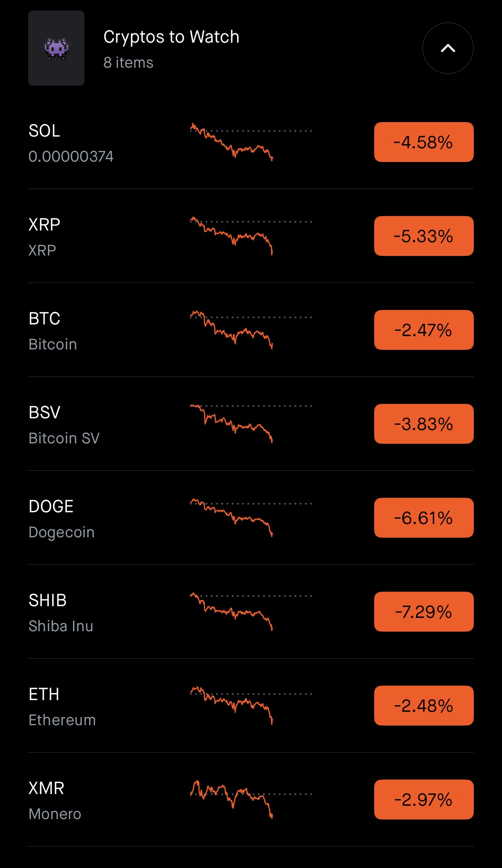Select the Dogecoin list entry

[251, 518]
